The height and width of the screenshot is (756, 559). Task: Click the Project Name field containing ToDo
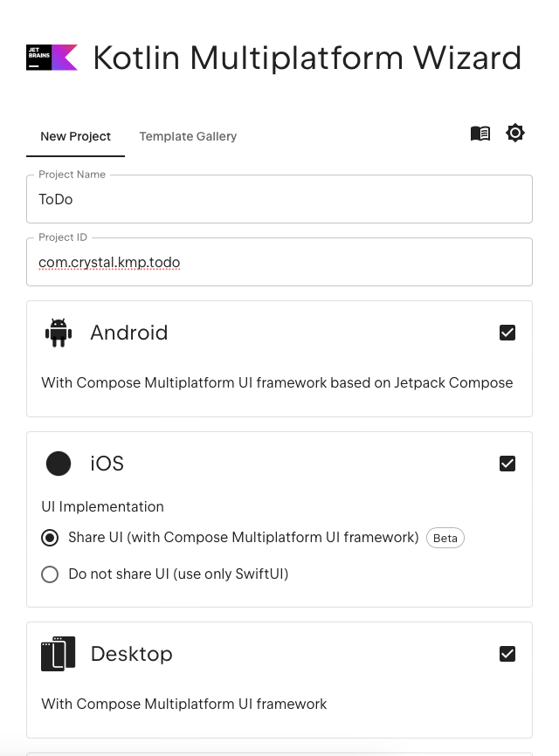[279, 199]
